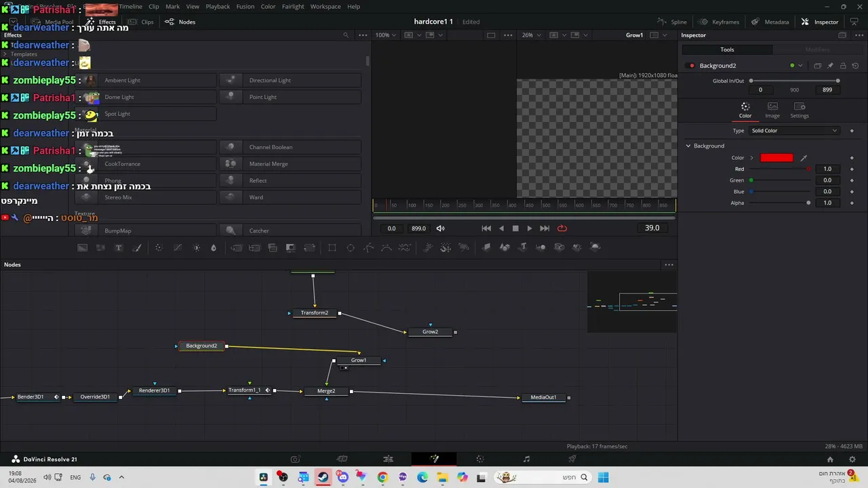Adjust the Green slider handle
Image resolution: width=868 pixels, height=488 pixels.
pos(751,180)
